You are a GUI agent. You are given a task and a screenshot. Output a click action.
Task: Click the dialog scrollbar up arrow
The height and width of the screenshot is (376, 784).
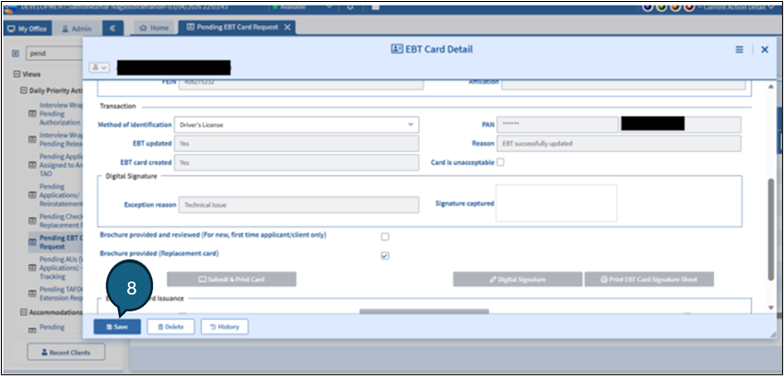point(771,86)
